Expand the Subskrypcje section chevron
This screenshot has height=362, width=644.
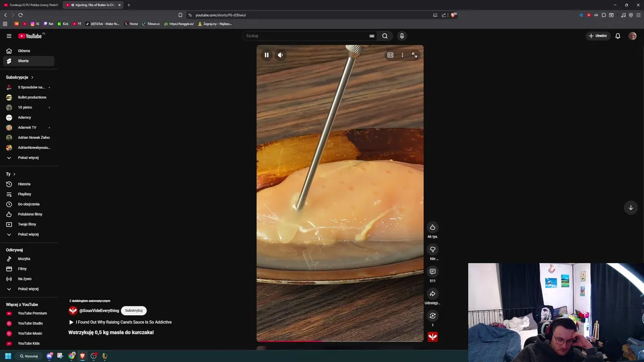point(32,77)
